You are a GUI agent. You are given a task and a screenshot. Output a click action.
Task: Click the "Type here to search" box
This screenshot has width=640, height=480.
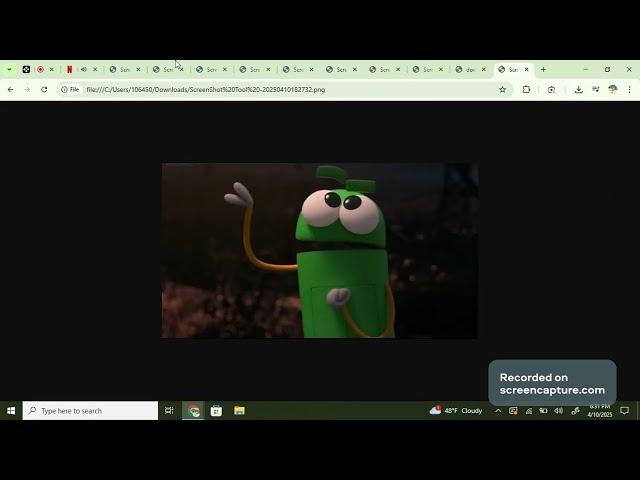(x=90, y=411)
